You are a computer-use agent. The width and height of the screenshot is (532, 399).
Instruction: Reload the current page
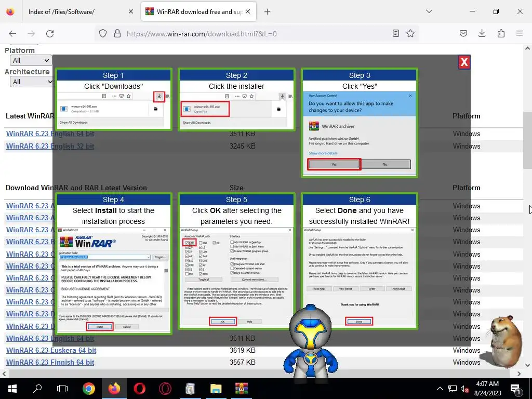coord(50,34)
